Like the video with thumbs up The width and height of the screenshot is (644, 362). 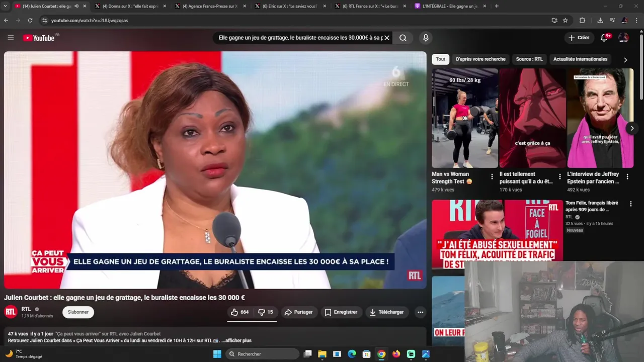pos(240,312)
